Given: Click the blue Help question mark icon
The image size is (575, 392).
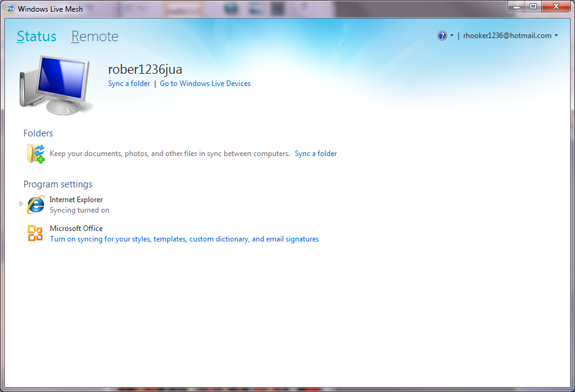Looking at the screenshot, I should 442,36.
